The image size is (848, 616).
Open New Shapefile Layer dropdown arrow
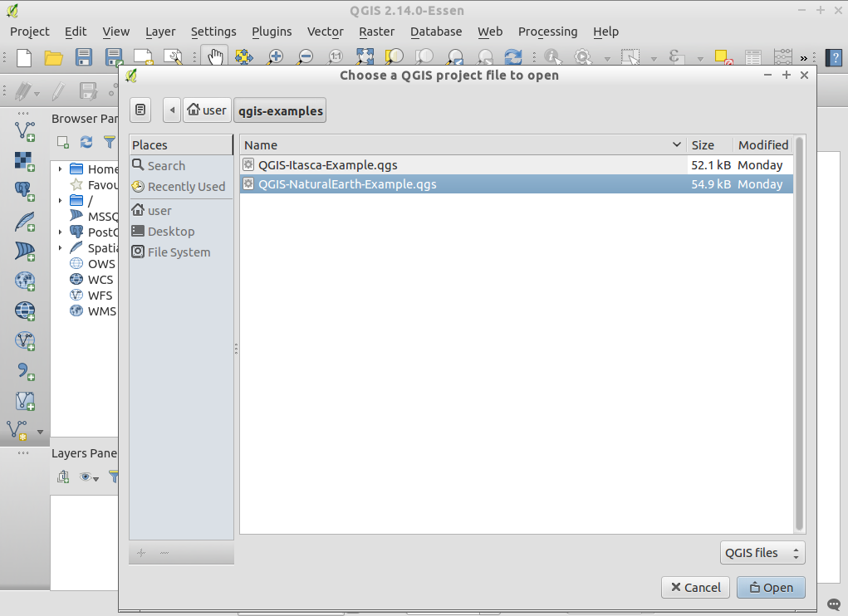(x=40, y=433)
